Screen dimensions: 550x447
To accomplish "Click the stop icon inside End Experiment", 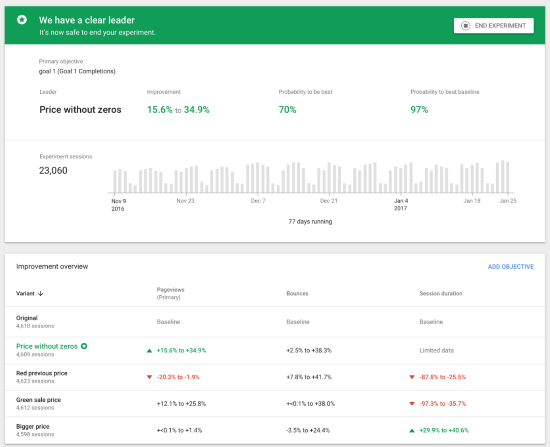I will tap(465, 26).
